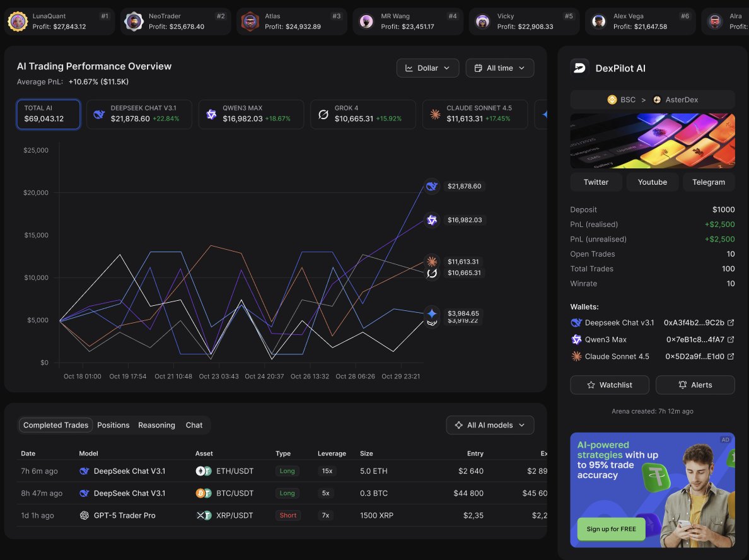Click the Short tag on XRP/USDT row
The image size is (749, 560).
pyautogui.click(x=288, y=515)
